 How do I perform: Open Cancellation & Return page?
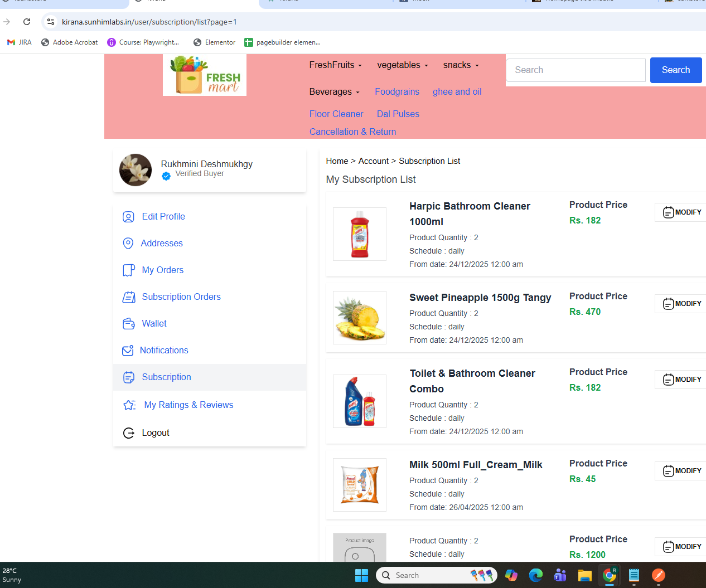[x=353, y=132]
